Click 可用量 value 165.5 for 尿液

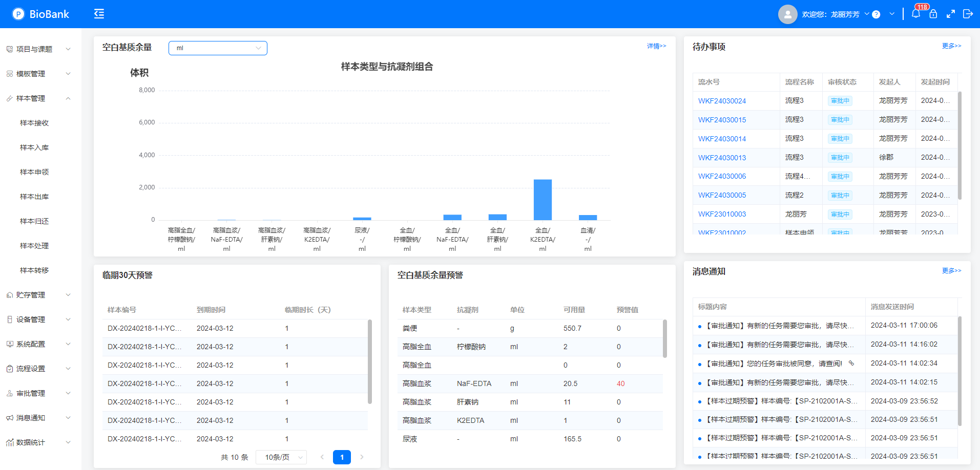[x=572, y=439]
